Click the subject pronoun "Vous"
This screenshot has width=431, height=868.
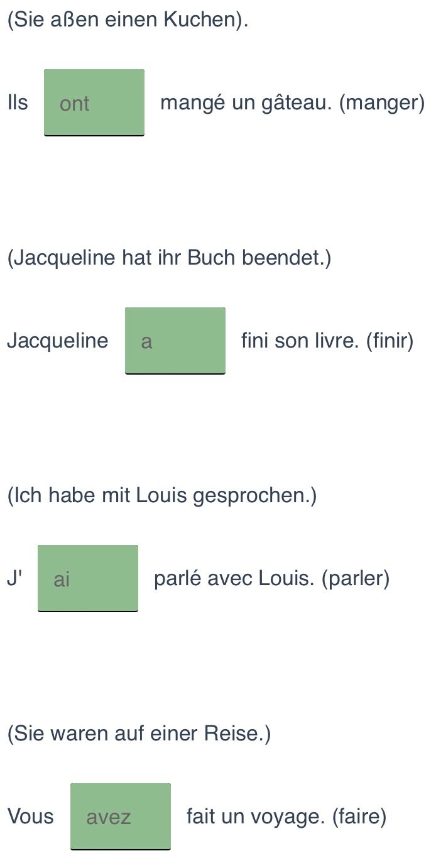(x=31, y=816)
